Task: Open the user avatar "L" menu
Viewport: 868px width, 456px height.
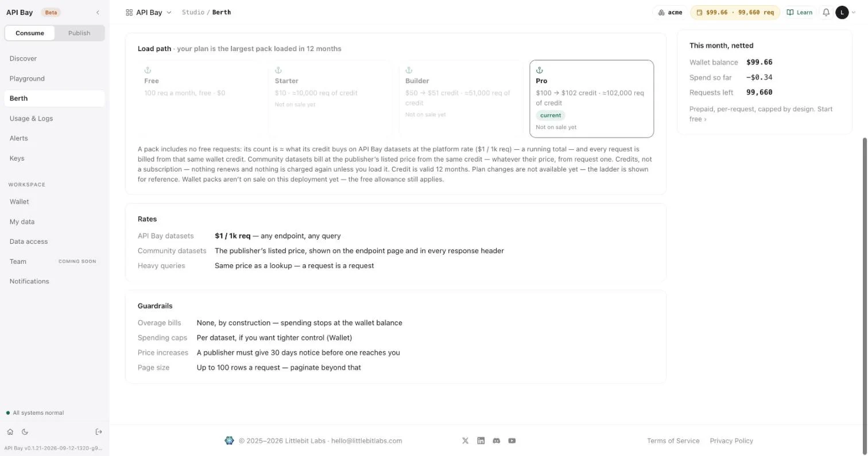Action: [842, 12]
